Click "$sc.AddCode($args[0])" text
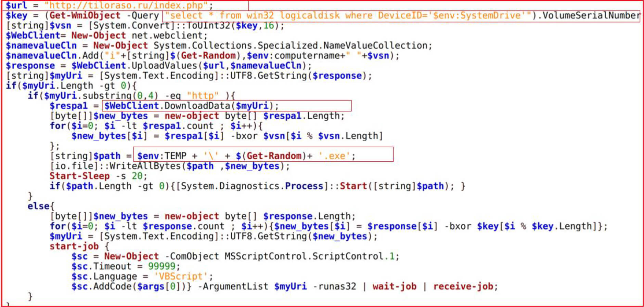644x307 pixels. point(129,286)
